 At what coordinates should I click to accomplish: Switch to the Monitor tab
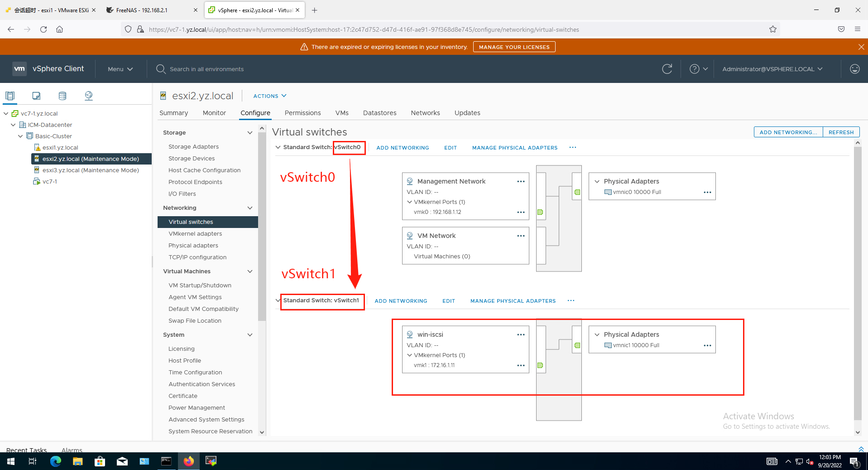214,112
